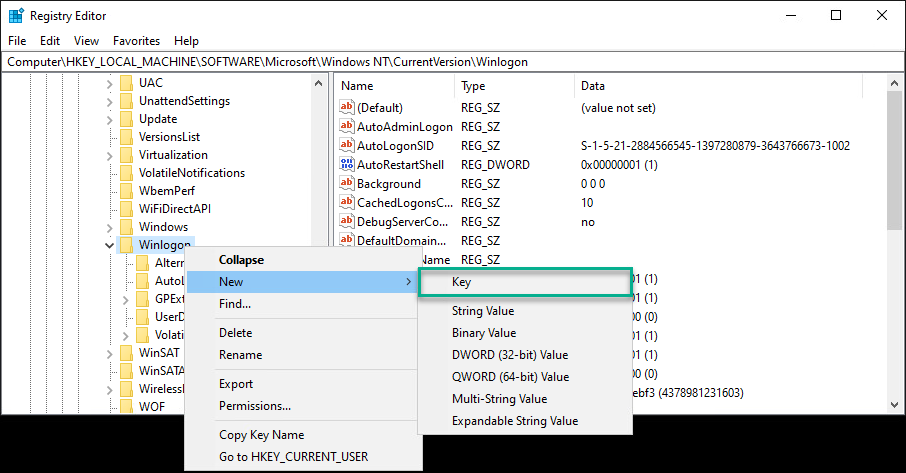
Task: Click the WinSAT folder icon
Action: [126, 353]
